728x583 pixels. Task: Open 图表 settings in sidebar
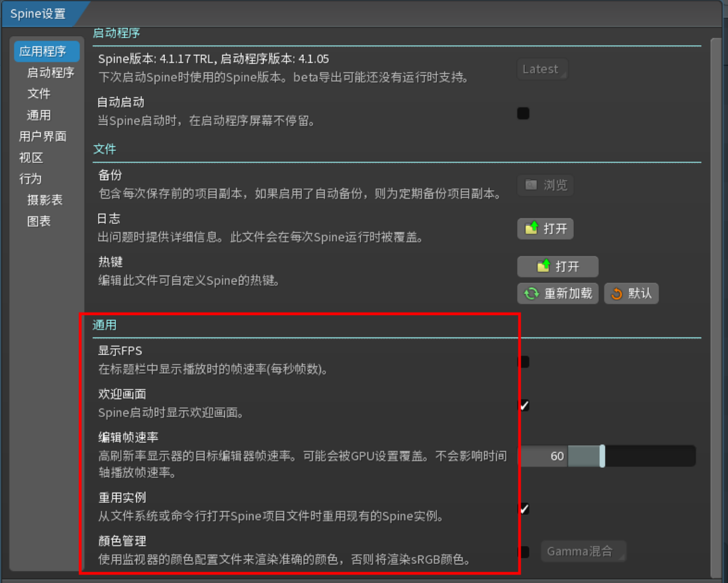39,221
